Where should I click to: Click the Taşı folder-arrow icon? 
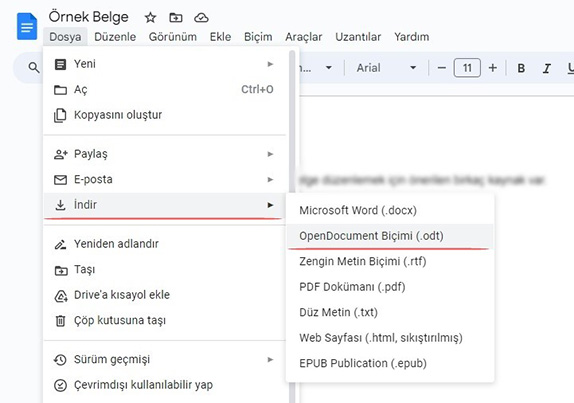(x=61, y=270)
